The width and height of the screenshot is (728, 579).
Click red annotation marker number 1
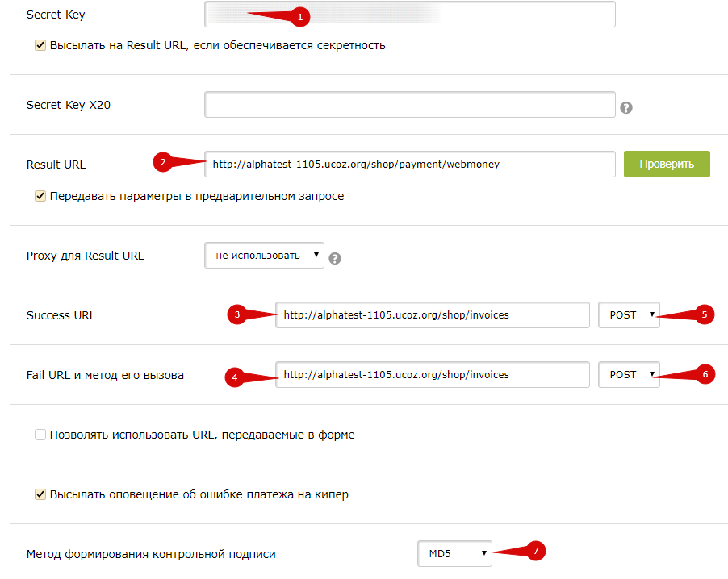pyautogui.click(x=299, y=15)
